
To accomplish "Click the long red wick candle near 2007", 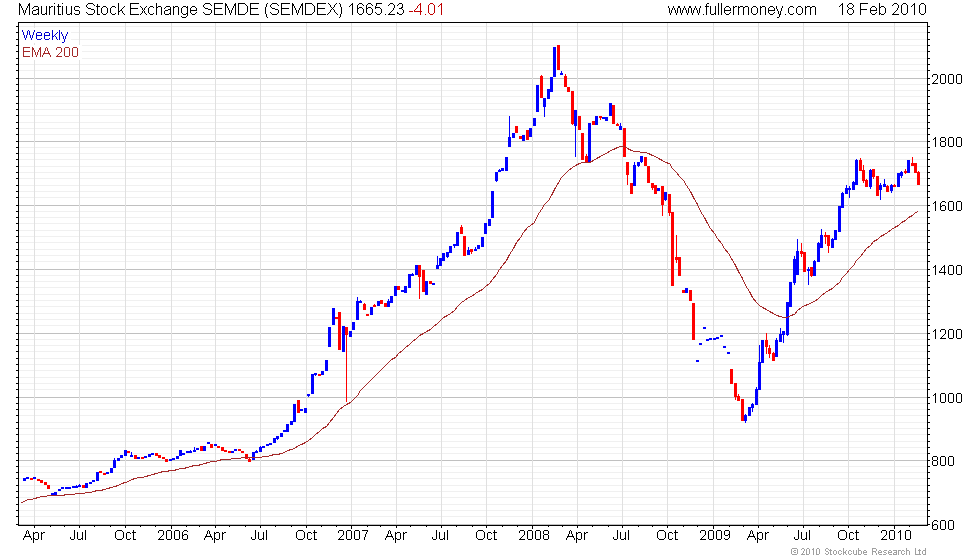I will (346, 364).
